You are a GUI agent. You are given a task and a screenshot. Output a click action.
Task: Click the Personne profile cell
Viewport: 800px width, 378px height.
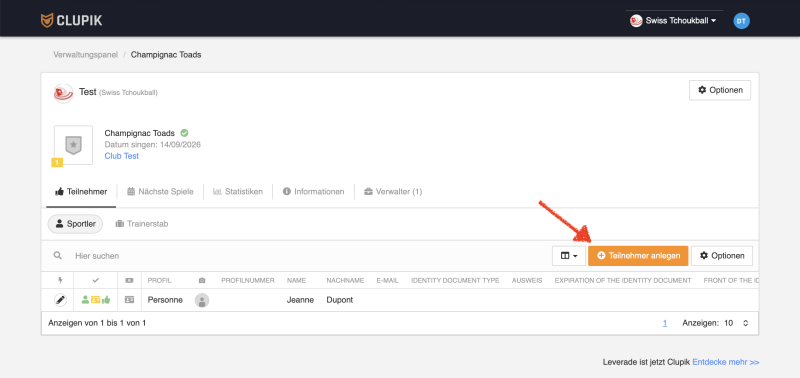coord(165,300)
